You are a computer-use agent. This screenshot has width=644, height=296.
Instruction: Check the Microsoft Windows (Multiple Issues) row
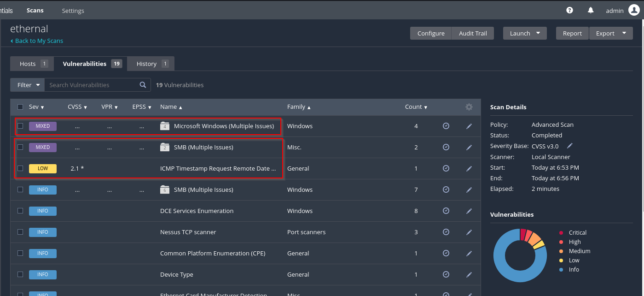20,126
